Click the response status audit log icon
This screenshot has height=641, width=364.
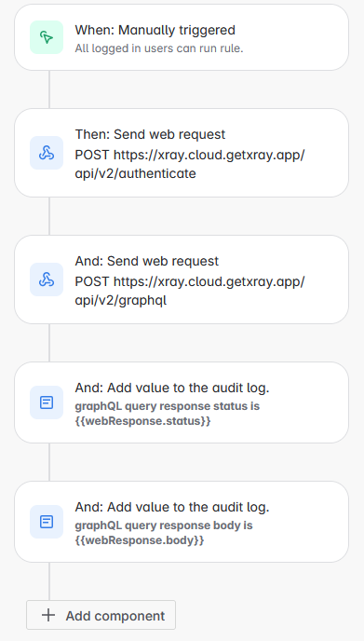click(x=47, y=402)
